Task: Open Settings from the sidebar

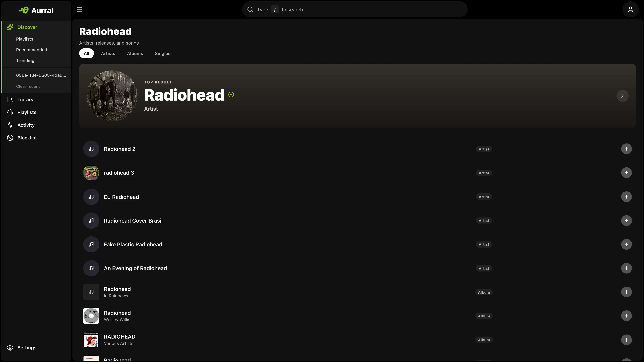Action: click(37, 348)
